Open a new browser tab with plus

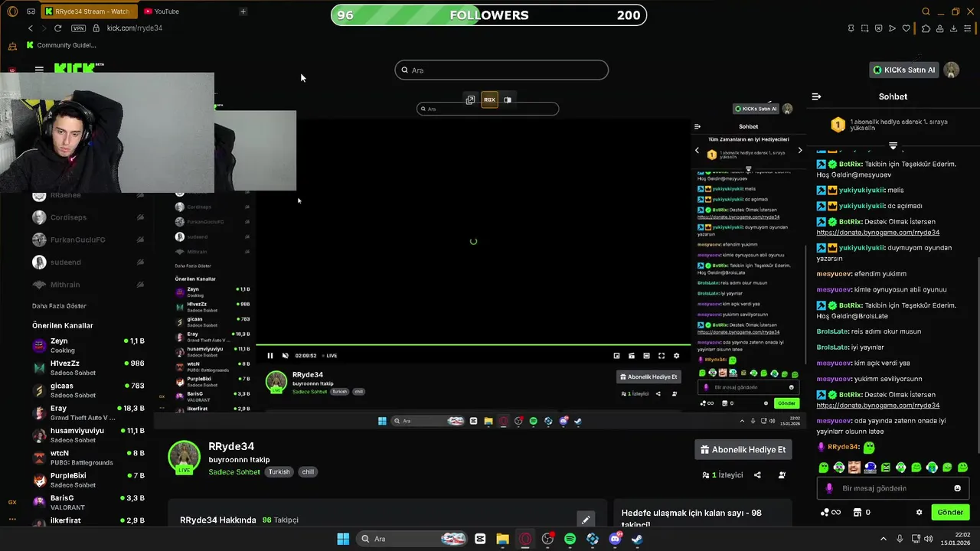(243, 11)
